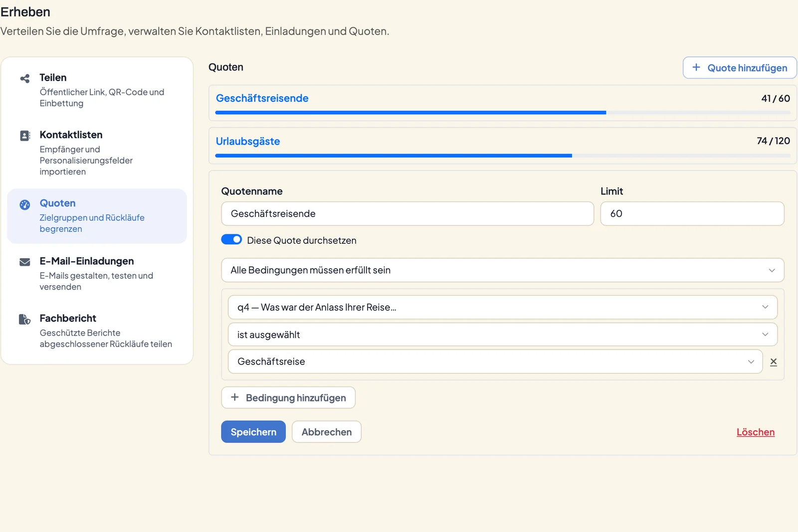Click the Geschäftsreisende progress bar

pos(503,113)
